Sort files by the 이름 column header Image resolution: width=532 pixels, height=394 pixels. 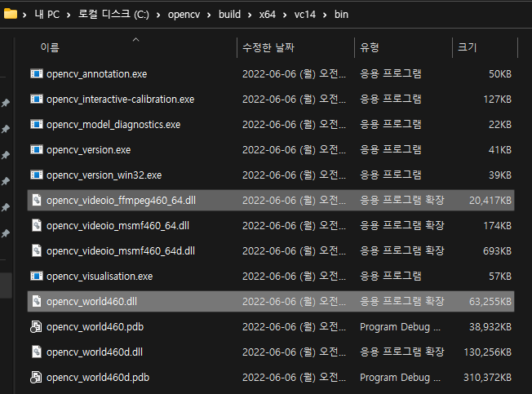pyautogui.click(x=51, y=47)
